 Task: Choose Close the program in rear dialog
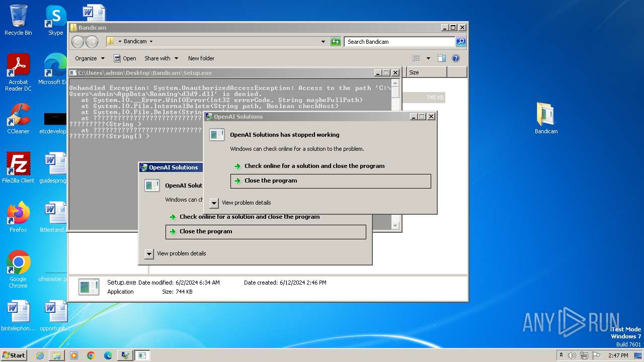click(266, 232)
